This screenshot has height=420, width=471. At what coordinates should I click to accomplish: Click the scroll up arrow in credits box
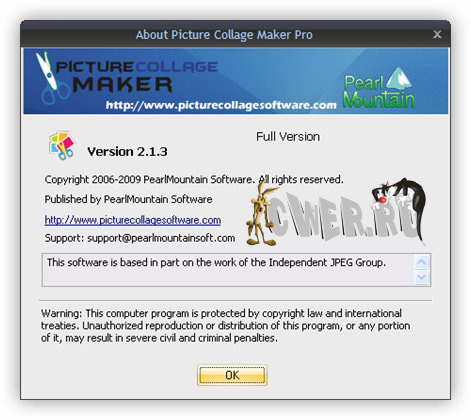(422, 262)
